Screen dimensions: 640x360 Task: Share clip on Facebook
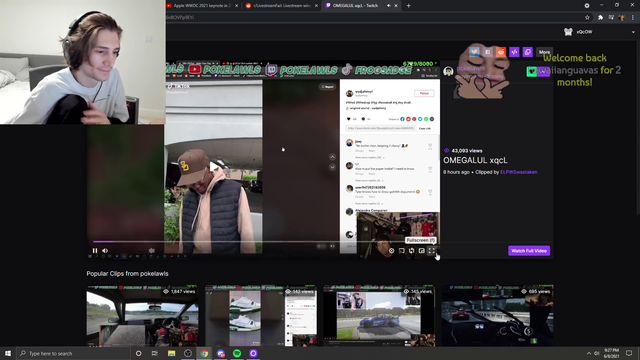(x=488, y=52)
